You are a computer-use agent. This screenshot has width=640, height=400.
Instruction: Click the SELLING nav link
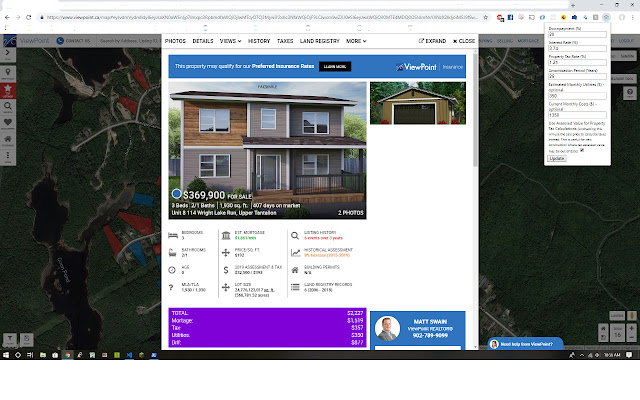coord(504,41)
